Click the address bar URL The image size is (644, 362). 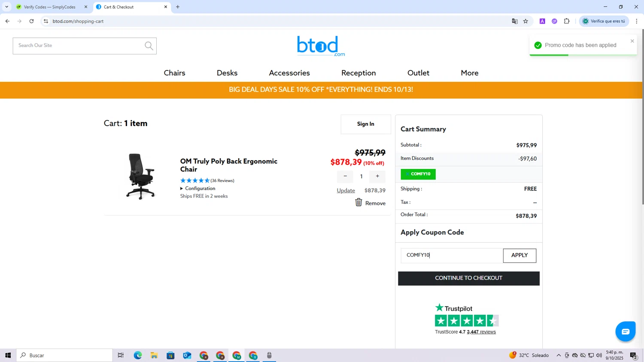pos(78,21)
